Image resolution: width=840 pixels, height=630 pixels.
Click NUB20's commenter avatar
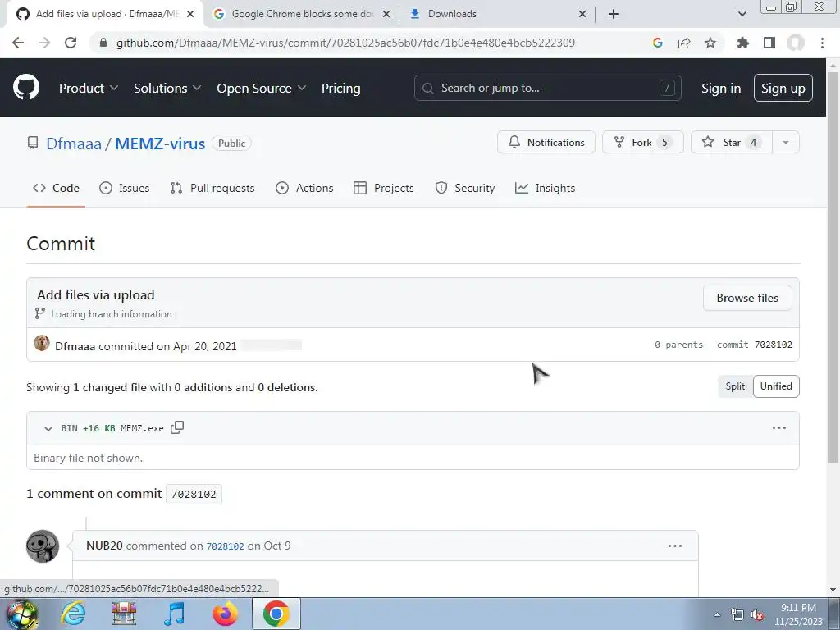point(43,546)
